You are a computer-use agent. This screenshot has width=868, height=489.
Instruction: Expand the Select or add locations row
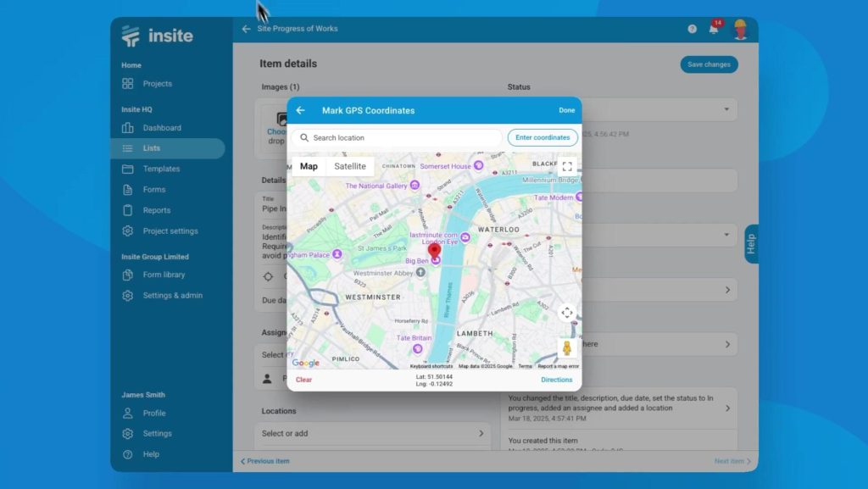(x=373, y=433)
